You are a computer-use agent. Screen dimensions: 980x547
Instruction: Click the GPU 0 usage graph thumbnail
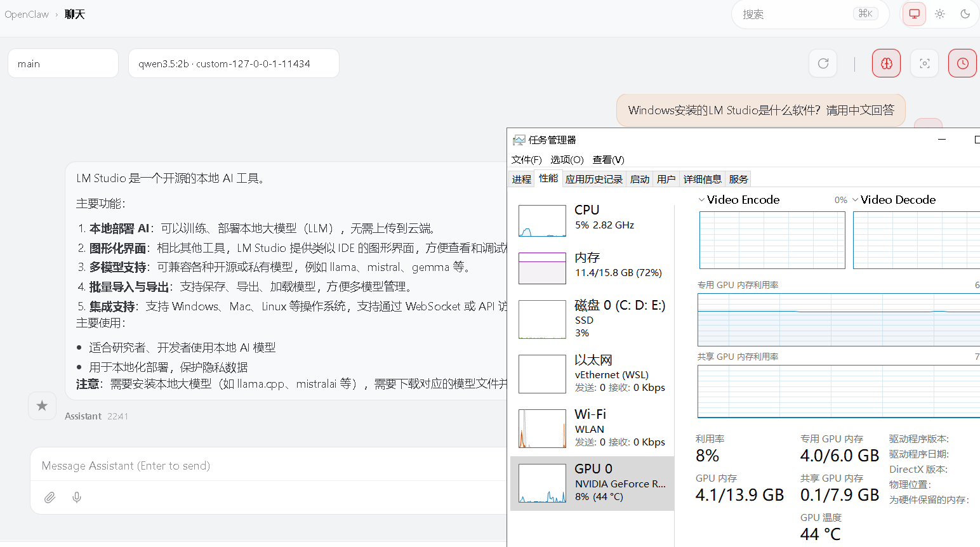pyautogui.click(x=542, y=483)
